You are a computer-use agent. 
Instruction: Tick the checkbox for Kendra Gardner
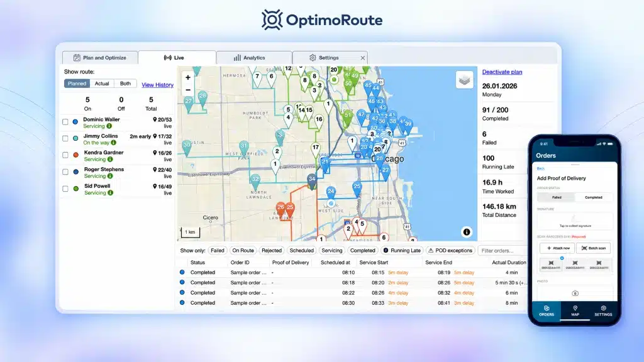(65, 155)
